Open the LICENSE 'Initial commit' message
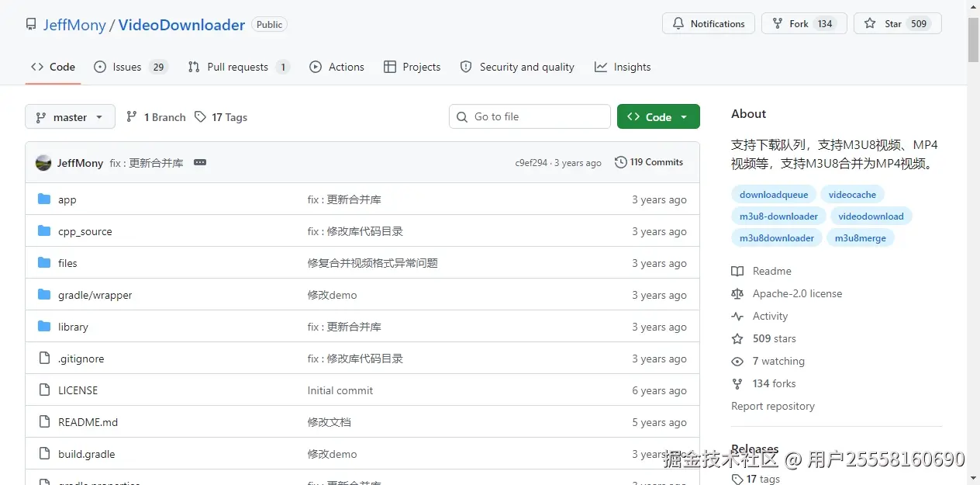 point(340,390)
